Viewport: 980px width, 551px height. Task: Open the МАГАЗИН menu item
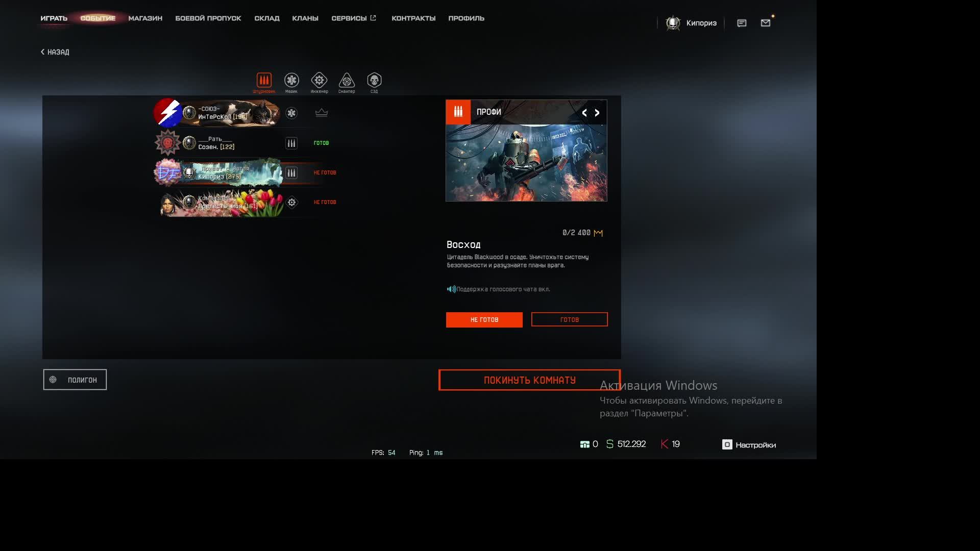(x=145, y=18)
